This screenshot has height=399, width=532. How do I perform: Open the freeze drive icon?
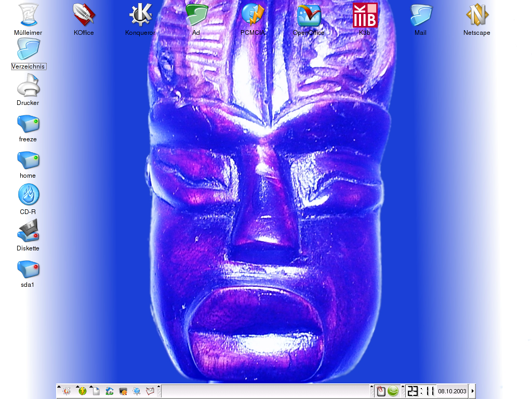click(x=28, y=124)
